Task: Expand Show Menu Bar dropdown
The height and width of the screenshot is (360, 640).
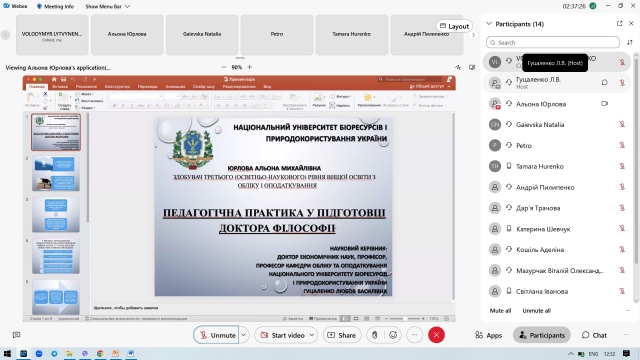Action: (108, 6)
